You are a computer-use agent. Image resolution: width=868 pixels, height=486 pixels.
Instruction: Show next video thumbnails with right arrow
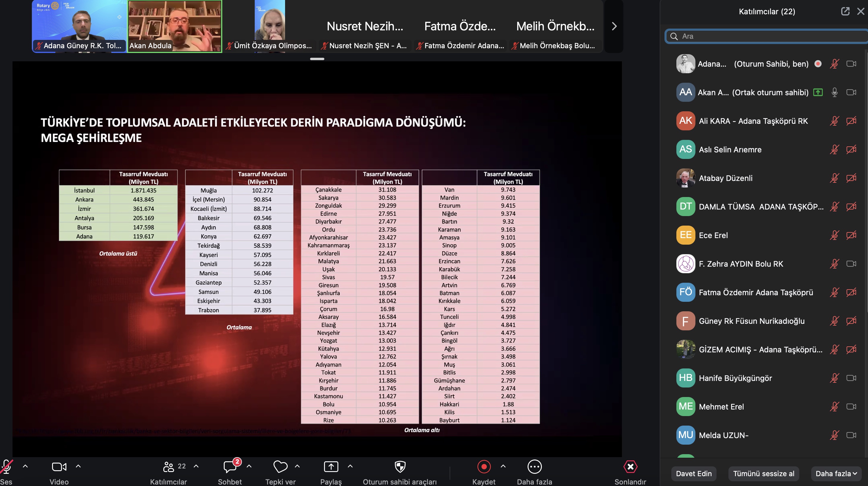[x=614, y=26]
